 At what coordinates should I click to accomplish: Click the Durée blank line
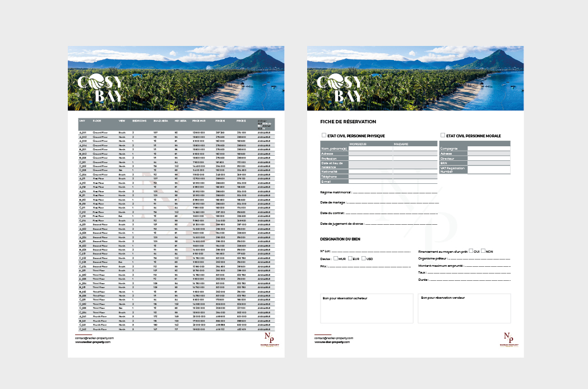470,280
